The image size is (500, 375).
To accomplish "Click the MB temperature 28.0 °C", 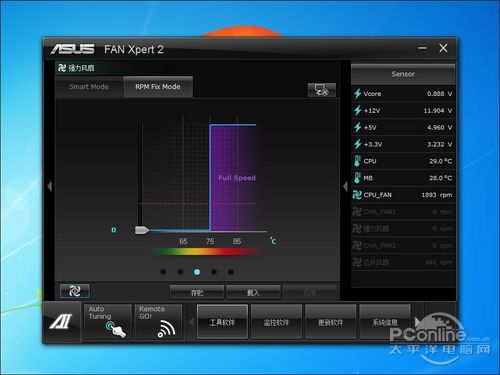I will (x=440, y=178).
